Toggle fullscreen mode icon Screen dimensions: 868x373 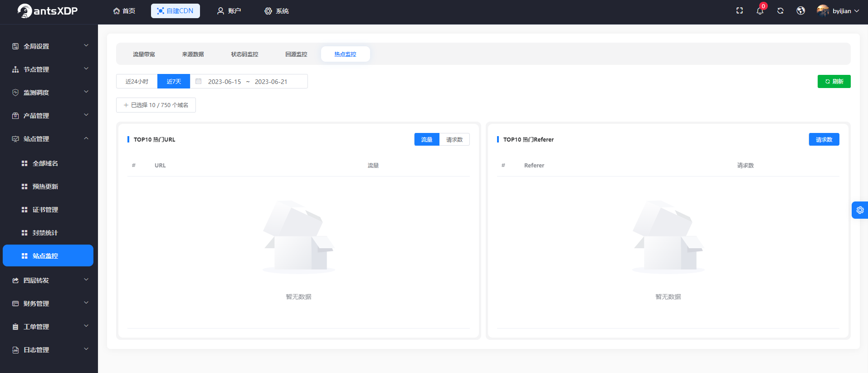pos(740,11)
